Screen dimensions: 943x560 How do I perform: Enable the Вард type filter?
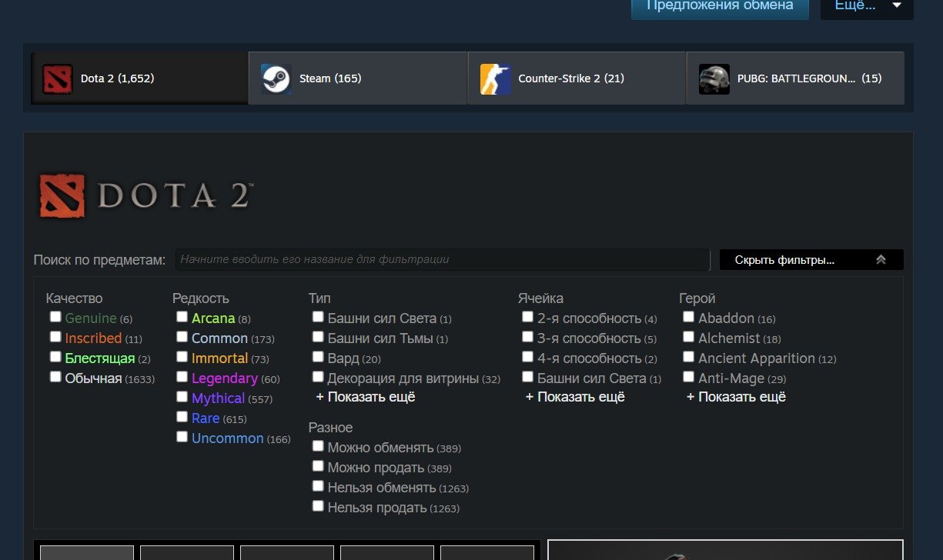(x=318, y=357)
